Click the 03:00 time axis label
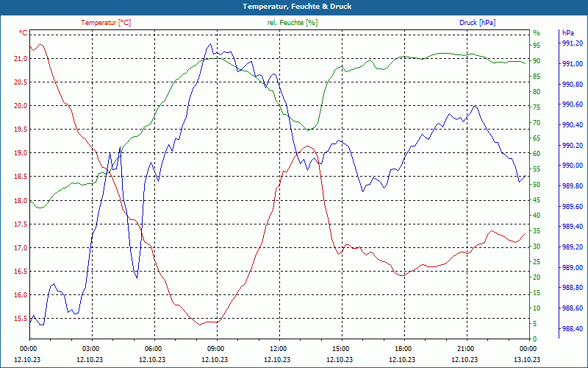The image size is (588, 368). (x=90, y=349)
